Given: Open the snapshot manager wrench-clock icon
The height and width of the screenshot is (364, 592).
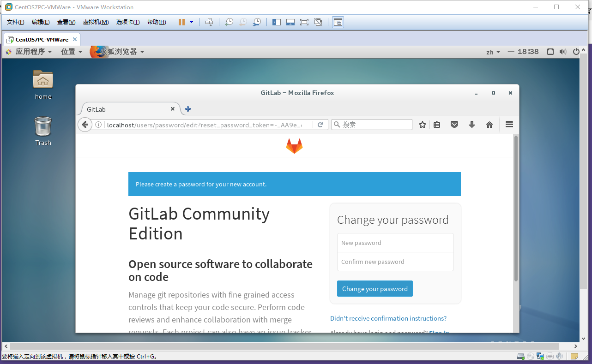Looking at the screenshot, I should (x=257, y=22).
